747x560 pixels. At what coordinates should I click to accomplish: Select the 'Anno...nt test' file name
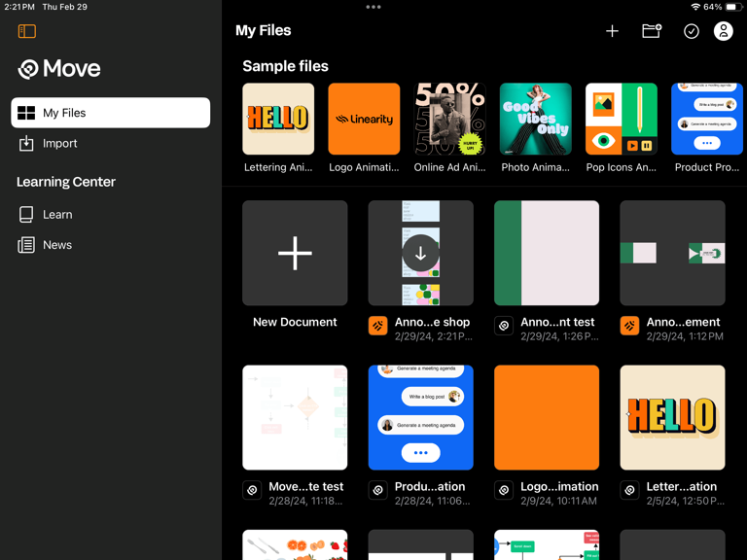(557, 323)
